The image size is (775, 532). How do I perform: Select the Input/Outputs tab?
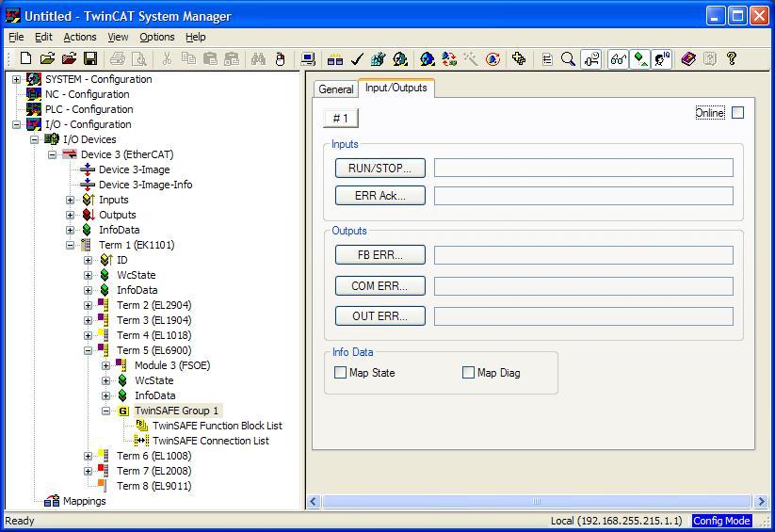[396, 88]
